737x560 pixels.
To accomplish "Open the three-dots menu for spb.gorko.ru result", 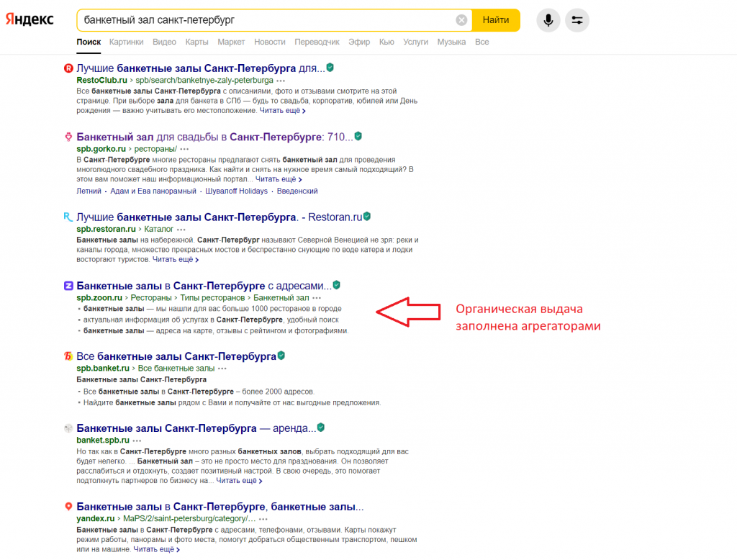I will (184, 149).
